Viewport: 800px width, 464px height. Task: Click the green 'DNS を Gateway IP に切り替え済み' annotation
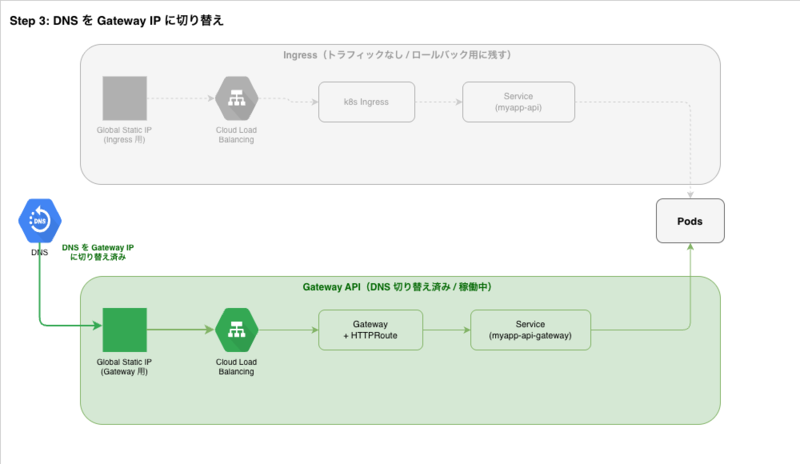click(98, 252)
